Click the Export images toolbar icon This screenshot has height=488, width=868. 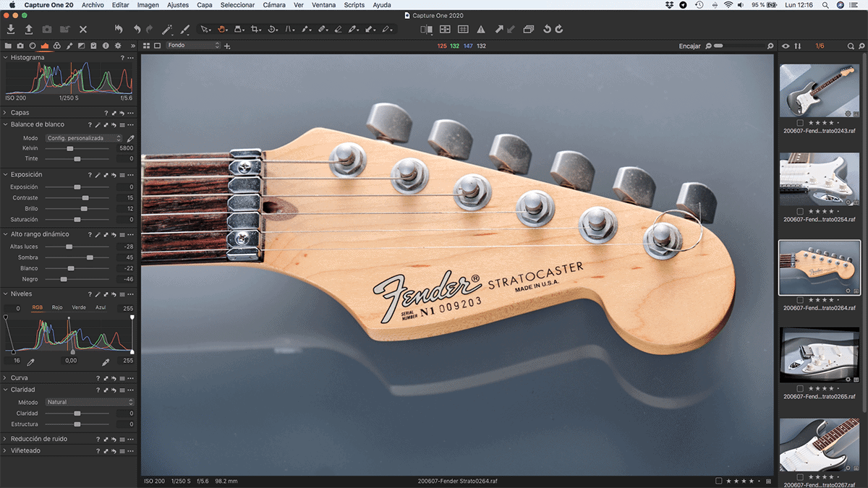pos(29,30)
